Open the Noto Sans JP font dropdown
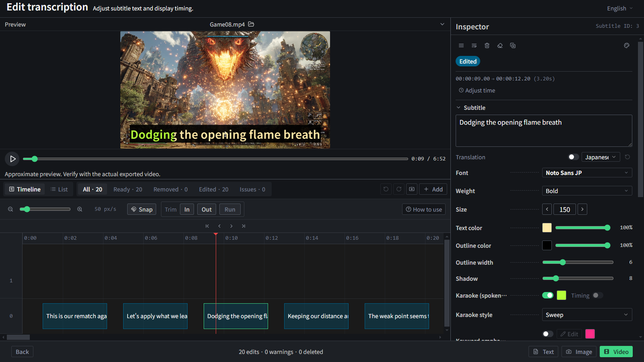 click(x=587, y=173)
